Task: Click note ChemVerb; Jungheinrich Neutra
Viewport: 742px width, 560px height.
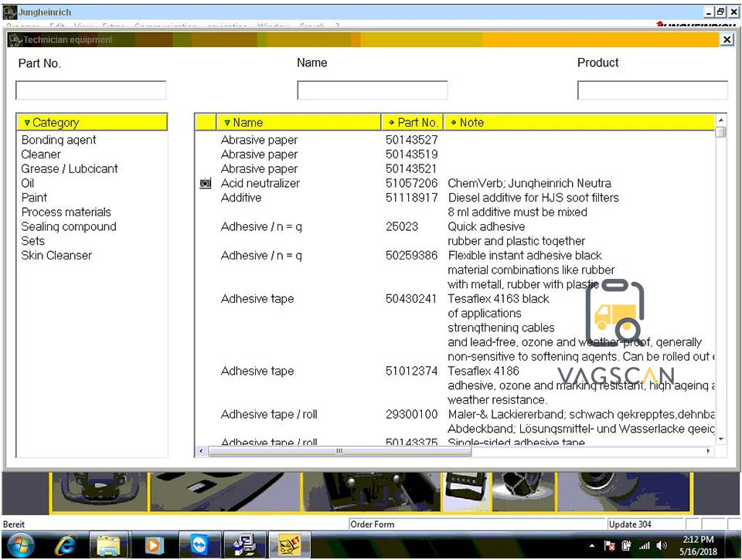Action: coord(529,184)
